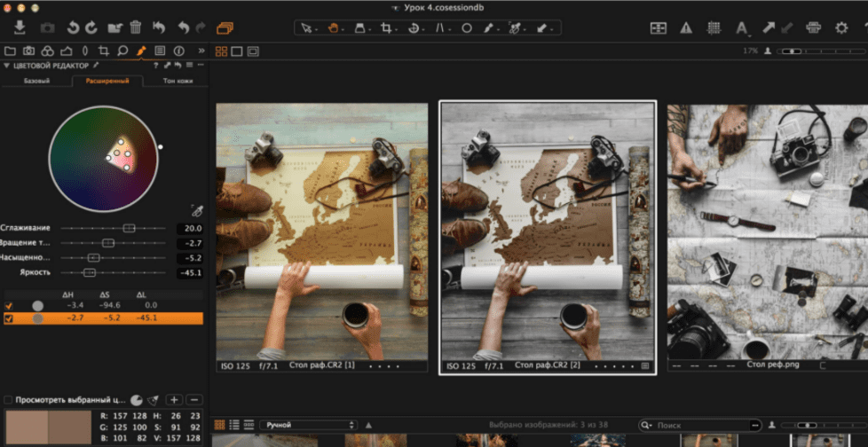Collapse the 'Цветовой редактор' panel
This screenshot has height=447, width=868.
coord(6,66)
